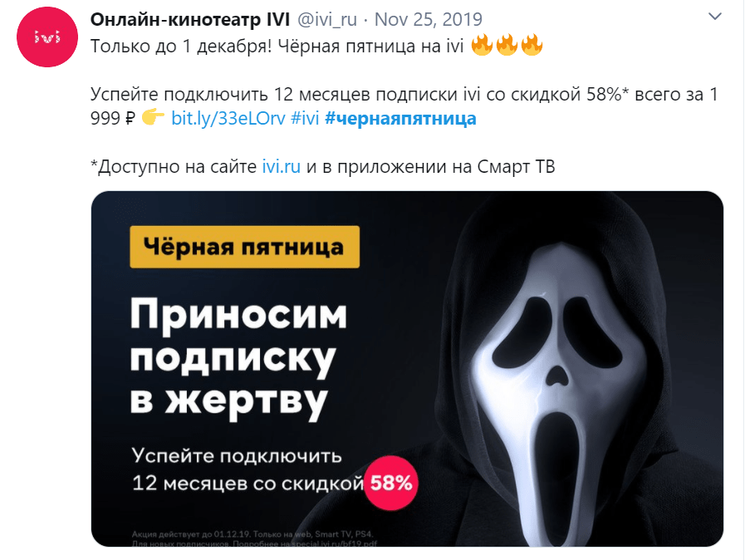This screenshot has width=745, height=560.
Task: Follow the bit.ly/33eLOrv link
Action: (228, 118)
